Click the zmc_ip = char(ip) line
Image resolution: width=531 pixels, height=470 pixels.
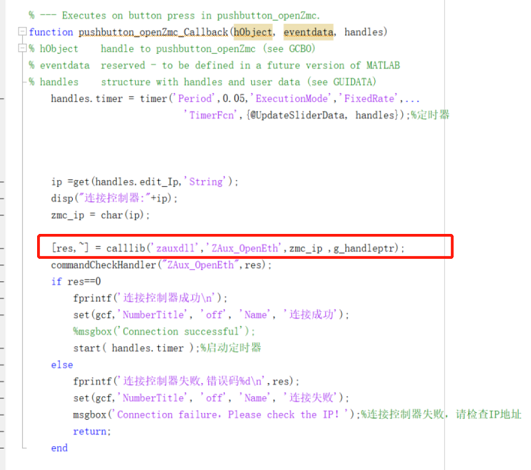tap(101, 215)
